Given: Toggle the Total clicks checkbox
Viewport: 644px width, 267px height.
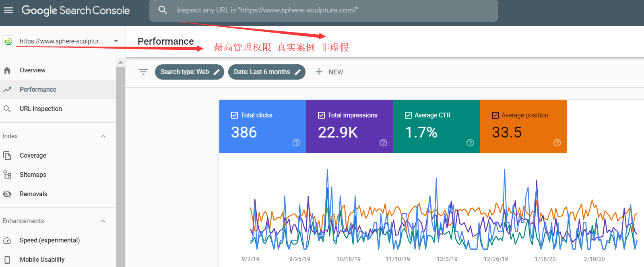Looking at the screenshot, I should click(234, 115).
